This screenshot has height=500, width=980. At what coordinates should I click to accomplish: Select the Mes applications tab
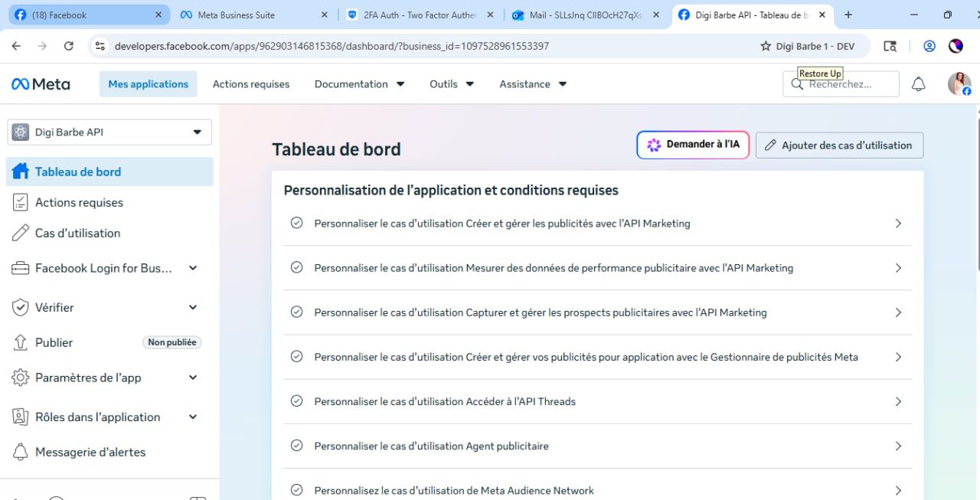(x=148, y=84)
